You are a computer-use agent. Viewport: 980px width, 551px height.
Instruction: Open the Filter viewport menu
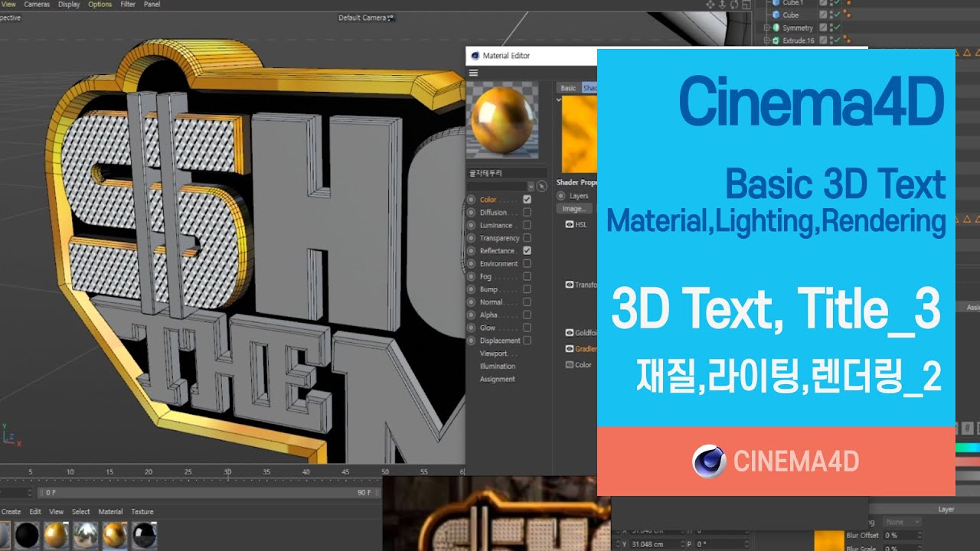coord(128,4)
